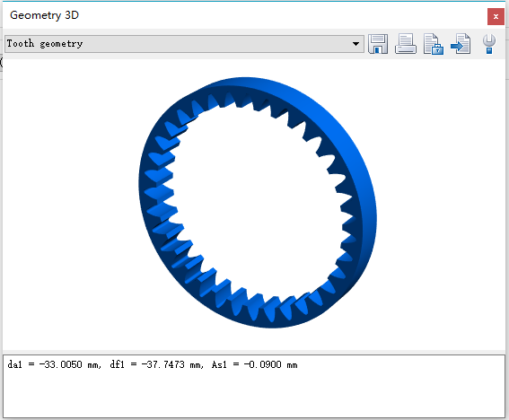Open the Tooth geometry combo box
509x420 pixels.
pos(184,44)
